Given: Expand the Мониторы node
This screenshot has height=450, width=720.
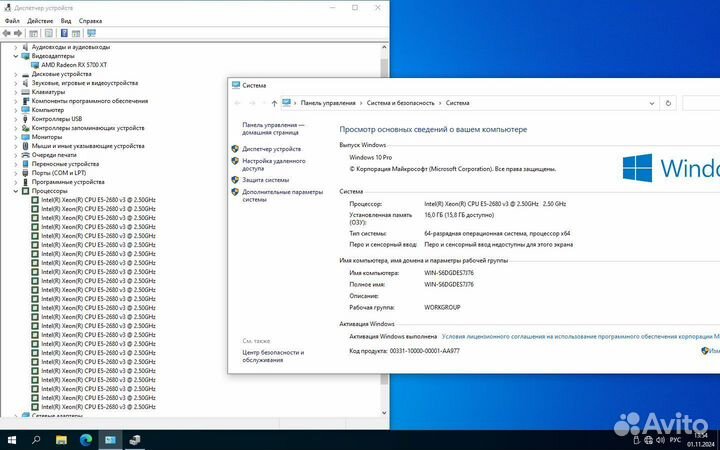Looking at the screenshot, I should pyautogui.click(x=16, y=137).
